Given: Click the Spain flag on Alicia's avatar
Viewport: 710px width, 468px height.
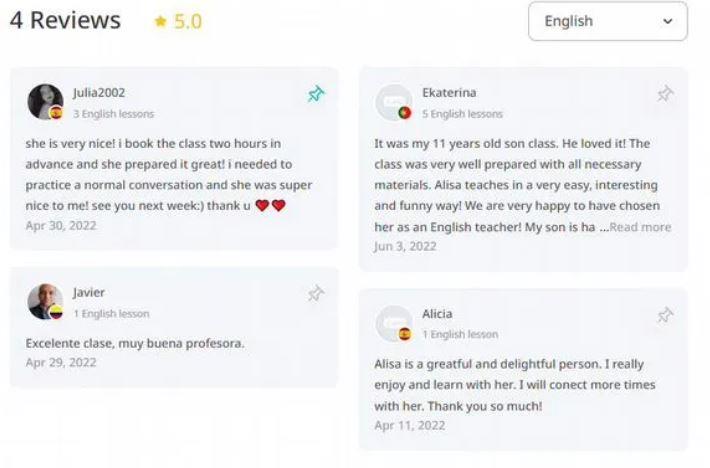Looking at the screenshot, I should [x=405, y=334].
